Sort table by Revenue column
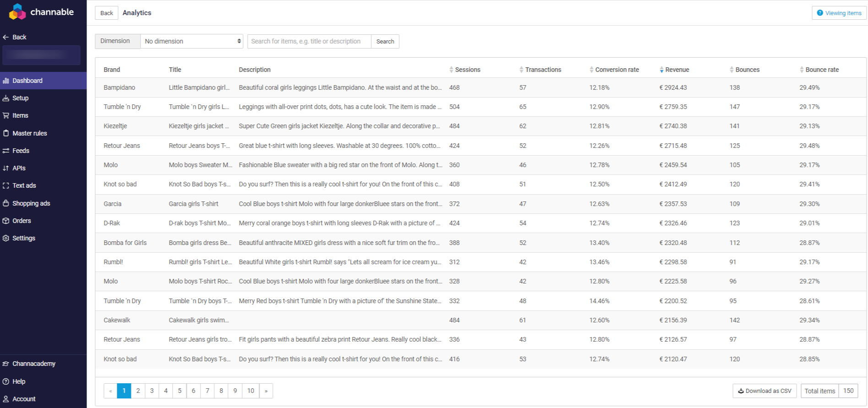Screen dimensions: 868x408 (x=674, y=70)
